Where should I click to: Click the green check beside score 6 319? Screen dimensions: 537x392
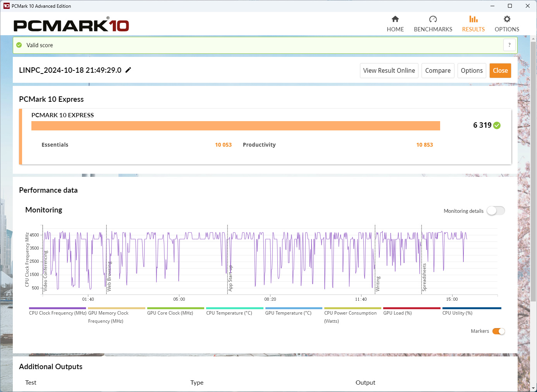[497, 125]
